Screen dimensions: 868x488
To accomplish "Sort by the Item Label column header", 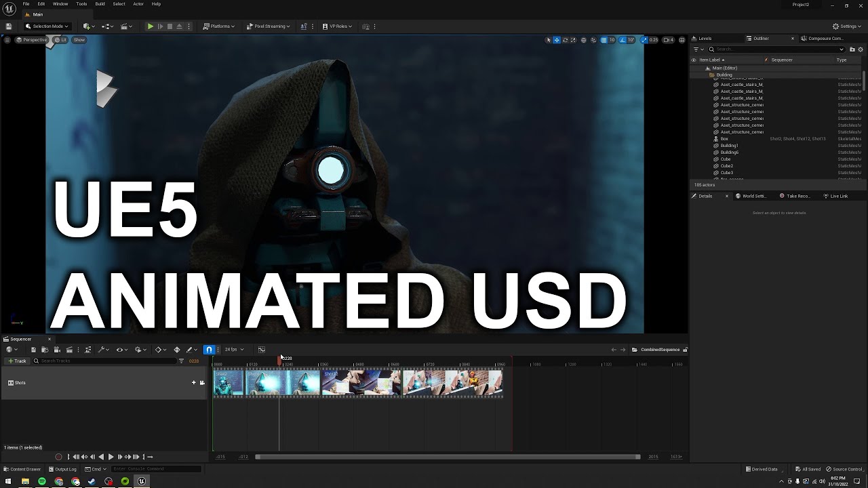I will tap(712, 60).
